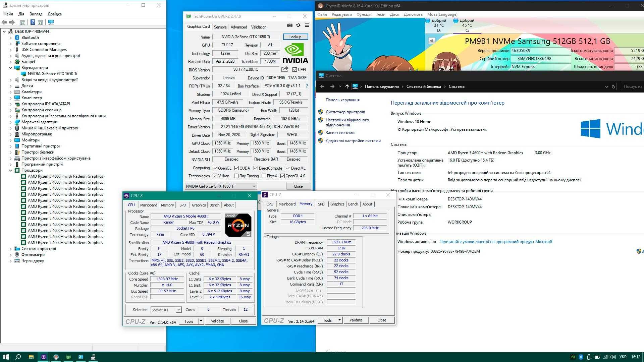Go back in System control panel window

coord(322,86)
